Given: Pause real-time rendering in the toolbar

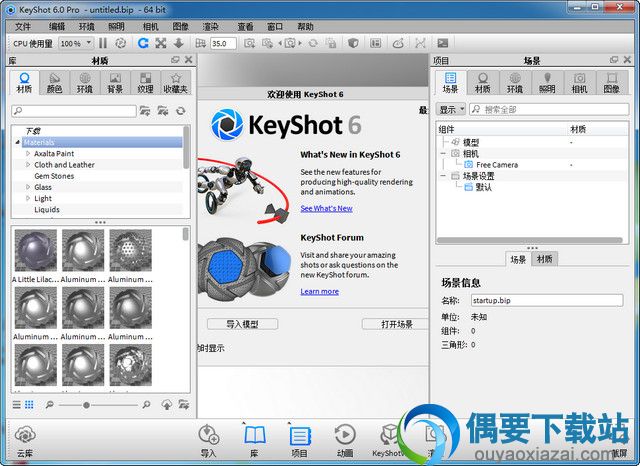Looking at the screenshot, I should coord(103,43).
